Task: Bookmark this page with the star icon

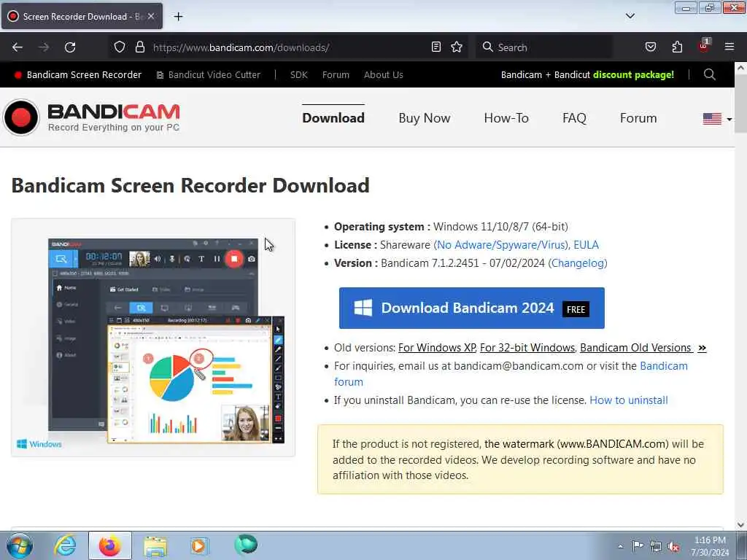Action: tap(457, 47)
